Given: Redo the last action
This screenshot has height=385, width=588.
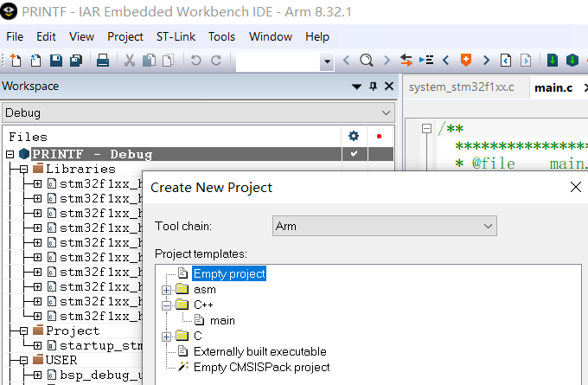Looking at the screenshot, I should click(x=216, y=60).
